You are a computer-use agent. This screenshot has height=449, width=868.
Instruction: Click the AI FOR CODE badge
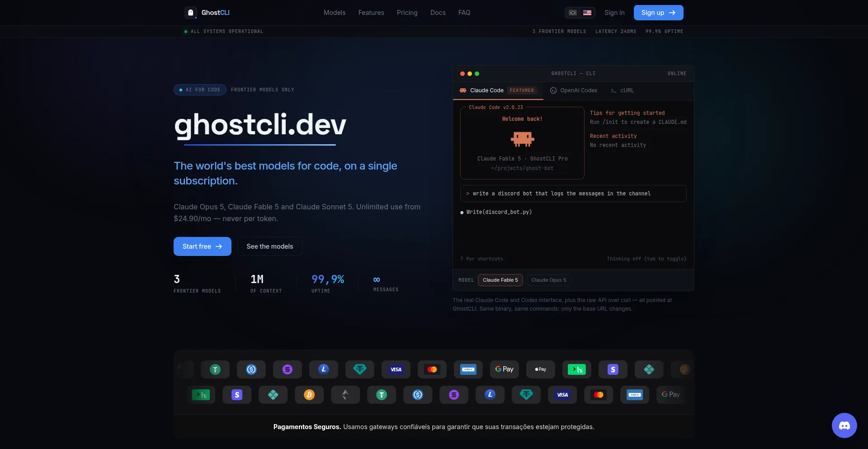click(200, 90)
